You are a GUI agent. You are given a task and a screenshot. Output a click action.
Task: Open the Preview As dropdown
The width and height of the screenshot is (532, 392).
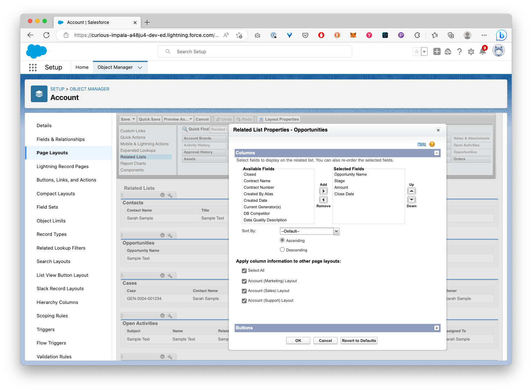pos(178,119)
